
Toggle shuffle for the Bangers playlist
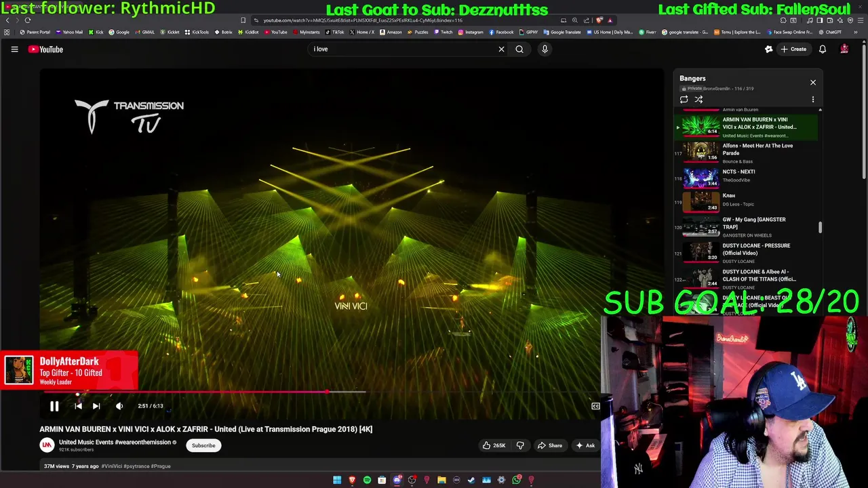[698, 100]
